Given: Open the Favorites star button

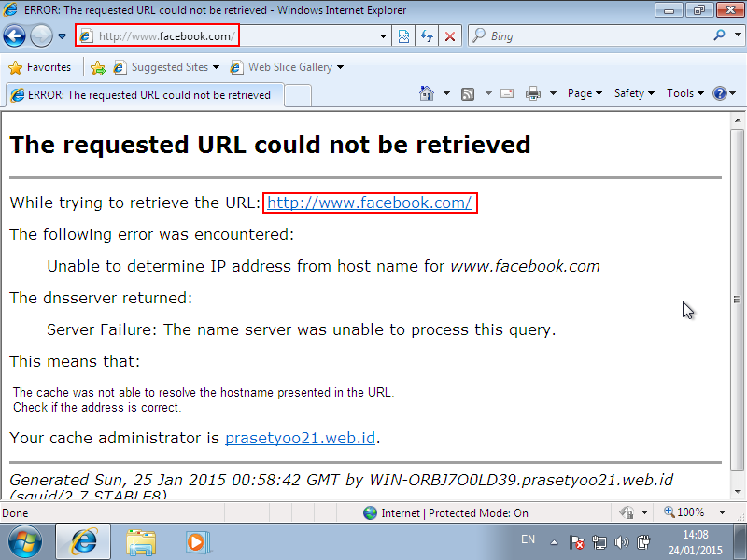Looking at the screenshot, I should click(40, 67).
